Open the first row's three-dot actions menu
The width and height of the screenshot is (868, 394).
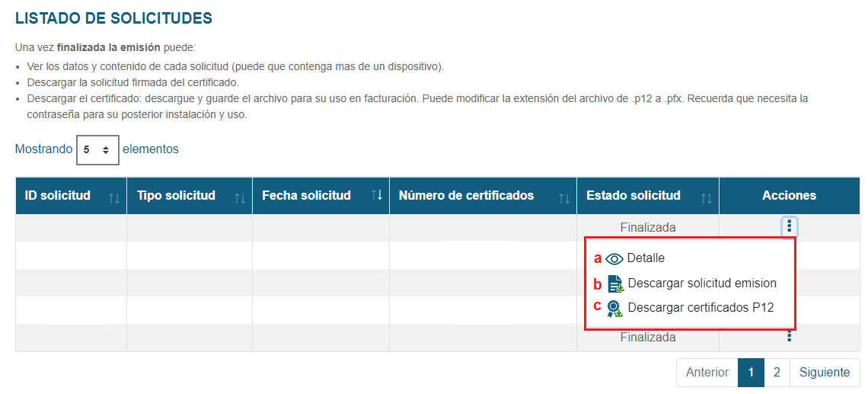[790, 226]
